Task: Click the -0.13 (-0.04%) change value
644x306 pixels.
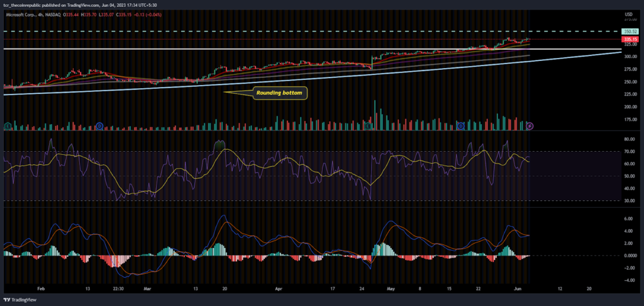Action: coord(148,15)
